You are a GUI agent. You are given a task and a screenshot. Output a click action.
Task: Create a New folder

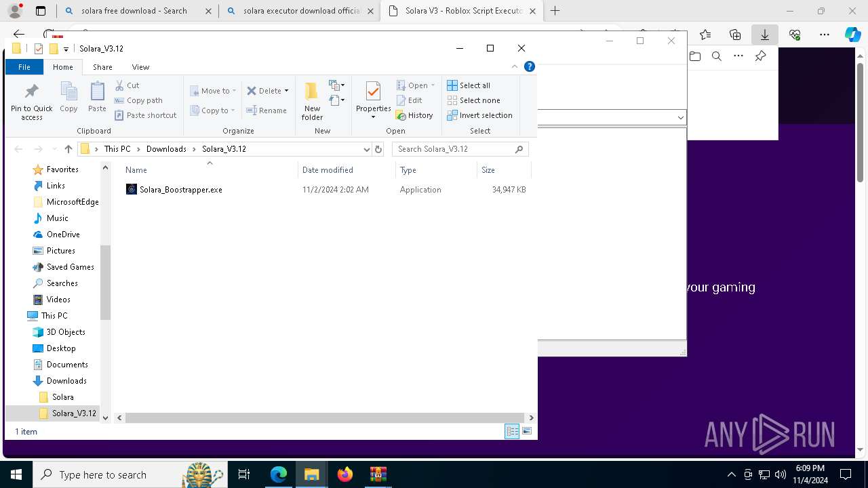pyautogui.click(x=312, y=102)
